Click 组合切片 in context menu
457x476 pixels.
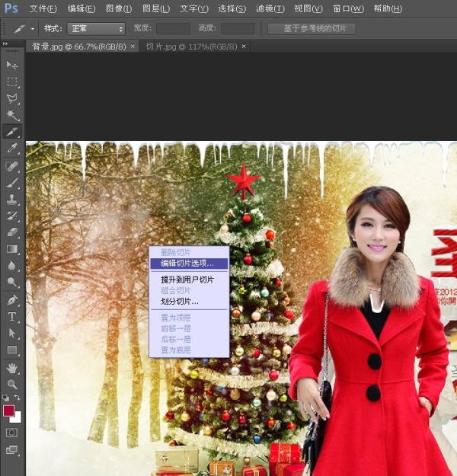(x=189, y=290)
